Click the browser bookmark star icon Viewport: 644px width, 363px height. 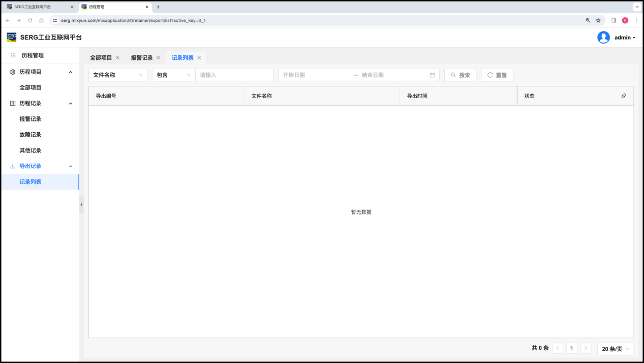(598, 20)
